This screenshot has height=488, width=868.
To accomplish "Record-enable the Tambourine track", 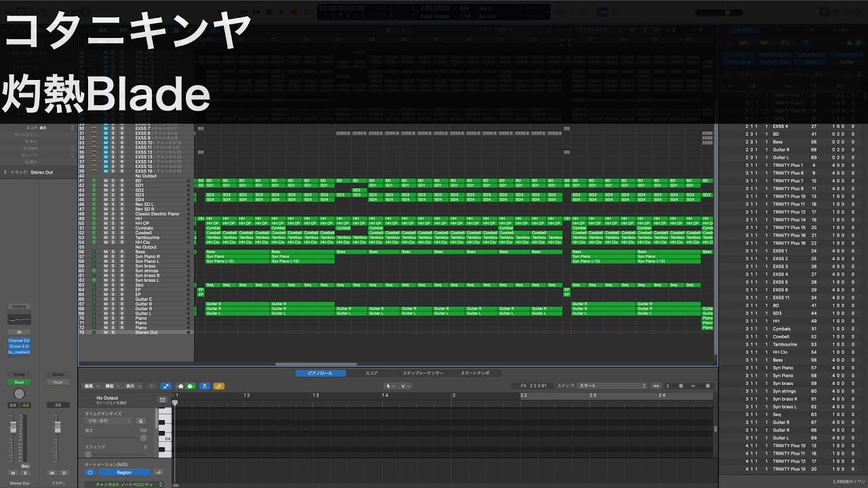I will (x=122, y=238).
